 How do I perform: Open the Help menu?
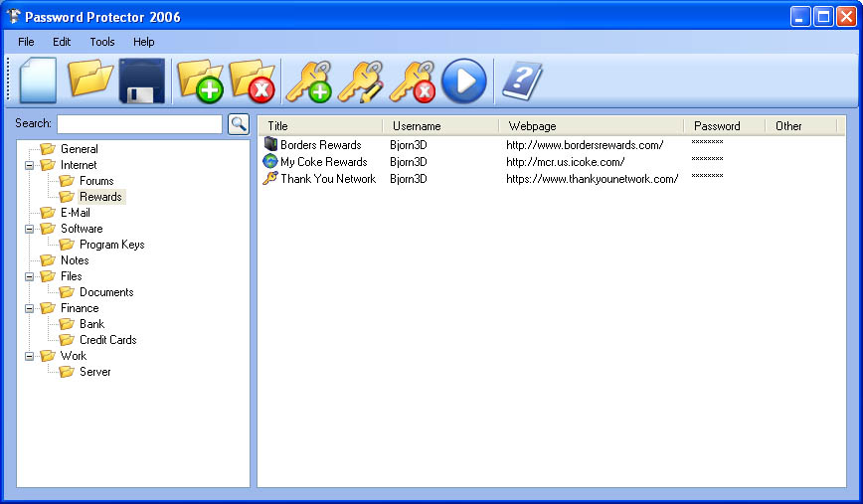coord(143,42)
